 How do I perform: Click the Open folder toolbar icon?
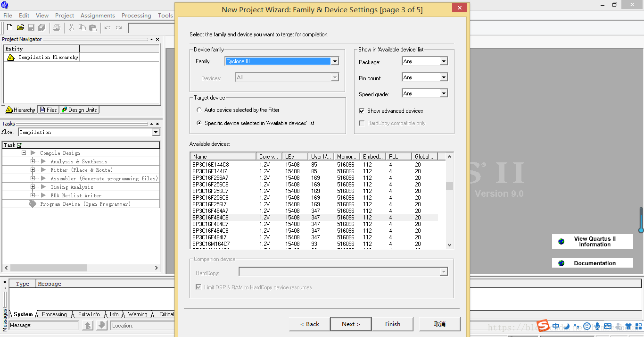20,28
